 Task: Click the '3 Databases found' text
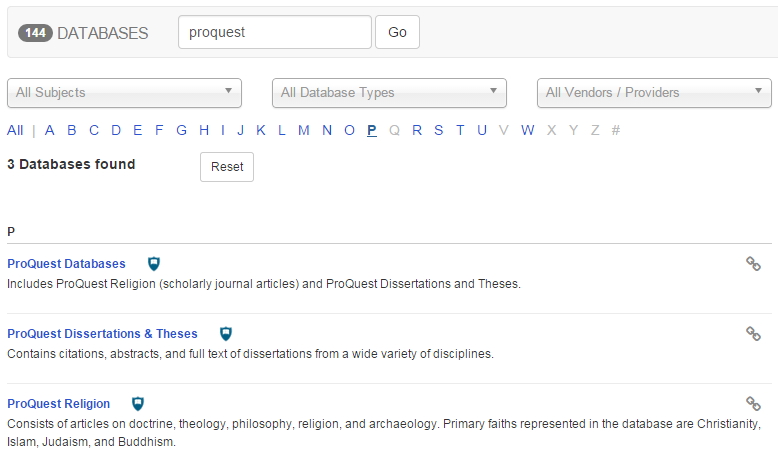click(x=71, y=164)
